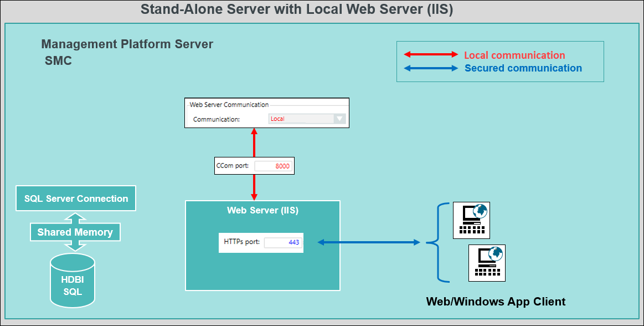Click the Local communication legend text
Screen dimensions: 644x326
pos(514,55)
